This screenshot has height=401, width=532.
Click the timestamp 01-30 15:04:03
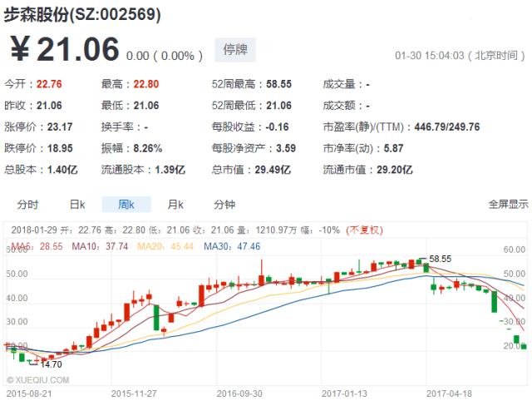coord(429,56)
